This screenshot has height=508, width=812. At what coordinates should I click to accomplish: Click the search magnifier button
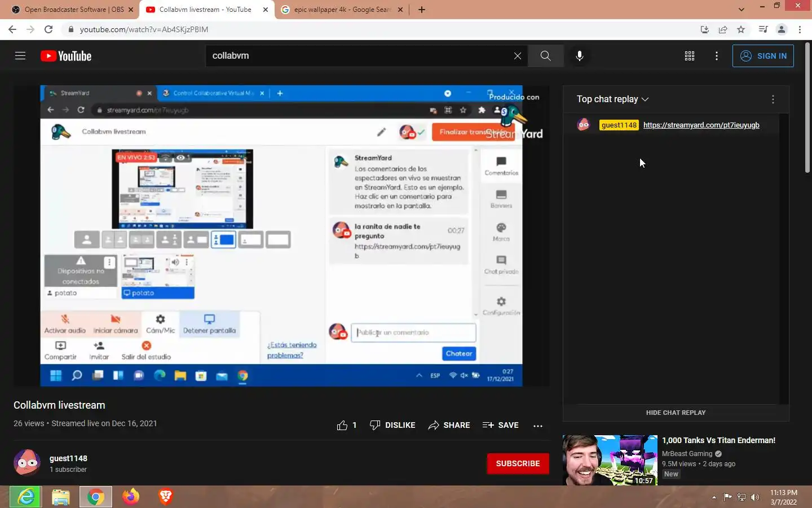[x=545, y=56]
